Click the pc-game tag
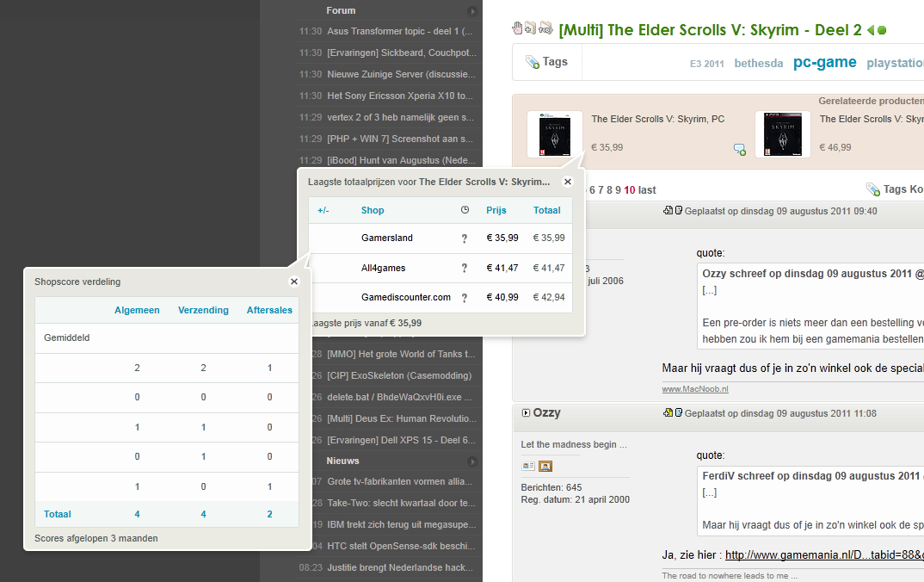Screen dimensions: 924x582 coord(824,62)
